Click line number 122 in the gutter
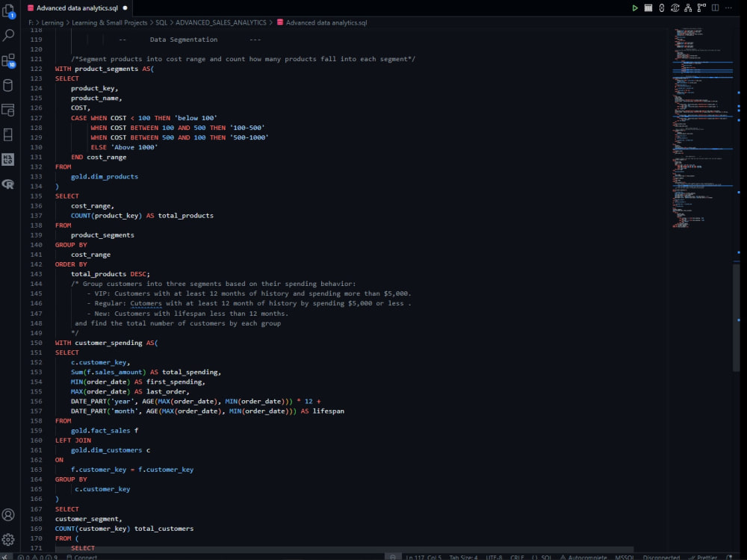 (x=36, y=69)
